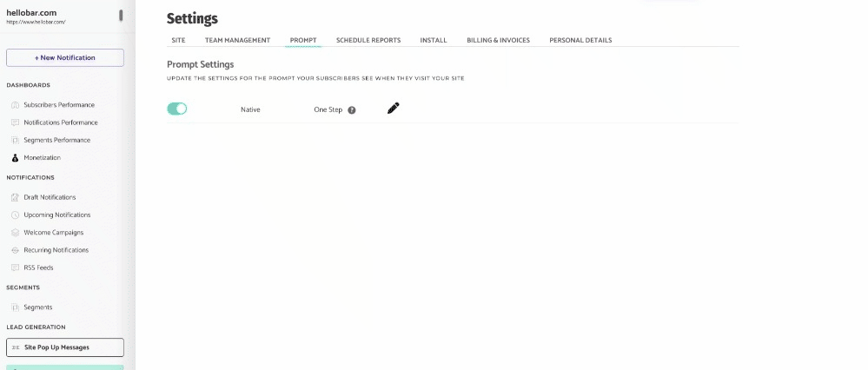Open the Team Management tab
The width and height of the screenshot is (868, 370).
pos(237,40)
